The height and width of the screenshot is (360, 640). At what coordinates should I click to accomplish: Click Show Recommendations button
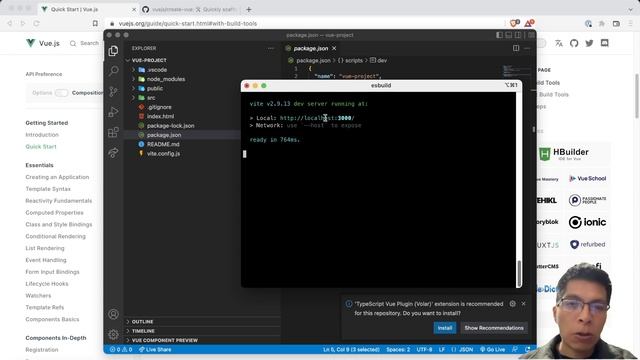coord(494,328)
